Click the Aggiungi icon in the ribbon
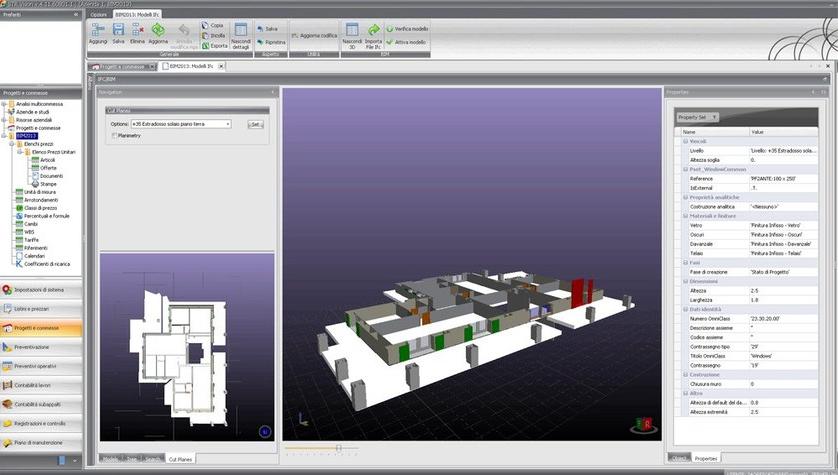 [98, 30]
